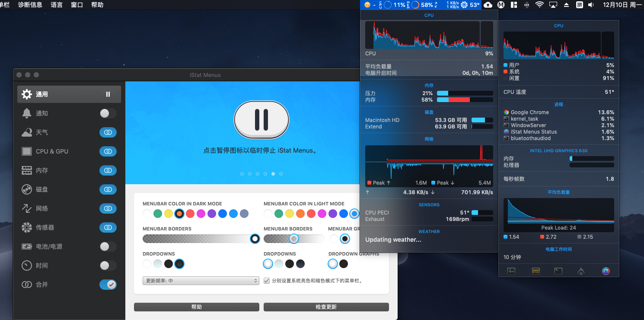Toggle the 传感器 switch
Image resolution: width=644 pixels, height=320 pixels.
click(x=108, y=227)
